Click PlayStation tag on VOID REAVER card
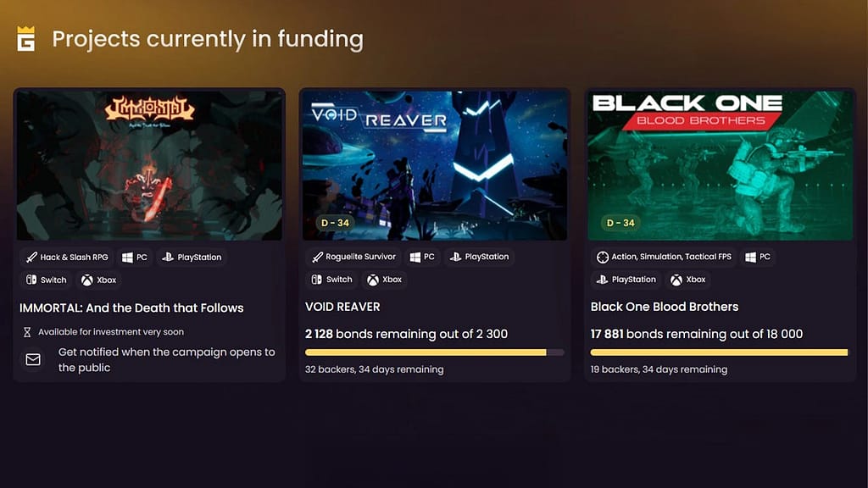Viewport: 868px width, 488px height. pyautogui.click(x=479, y=257)
